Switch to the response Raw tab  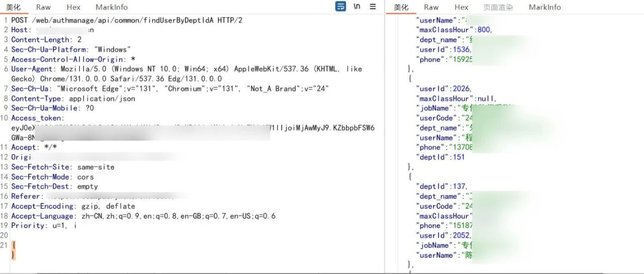(431, 7)
